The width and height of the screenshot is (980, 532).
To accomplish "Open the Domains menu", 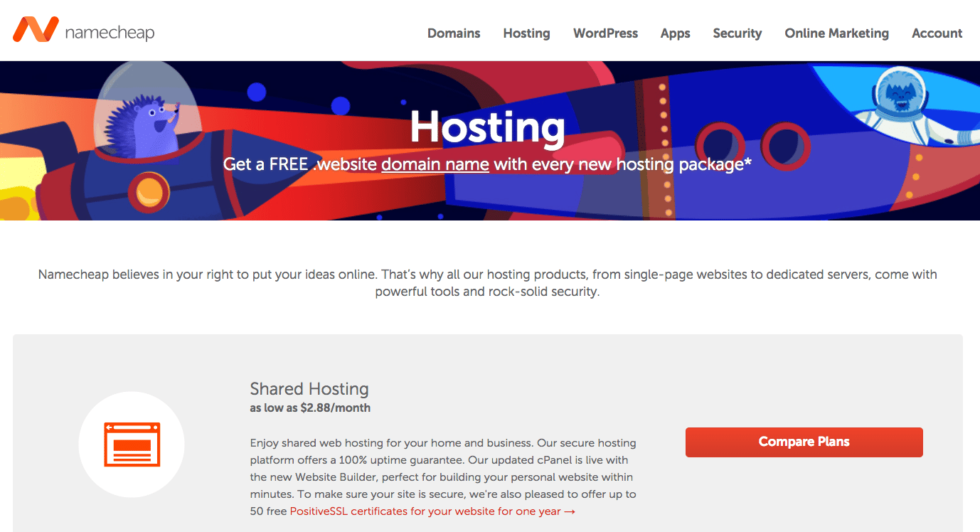I will point(454,33).
